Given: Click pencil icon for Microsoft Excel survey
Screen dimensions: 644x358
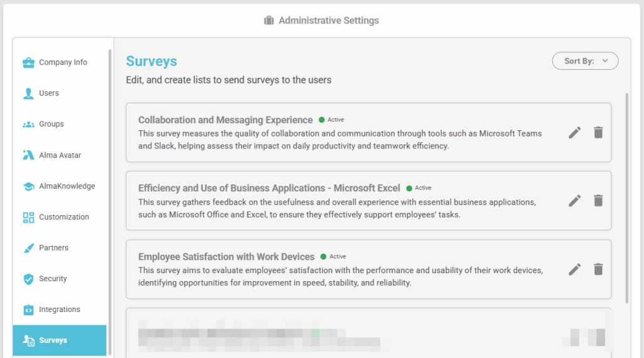Looking at the screenshot, I should tap(574, 201).
